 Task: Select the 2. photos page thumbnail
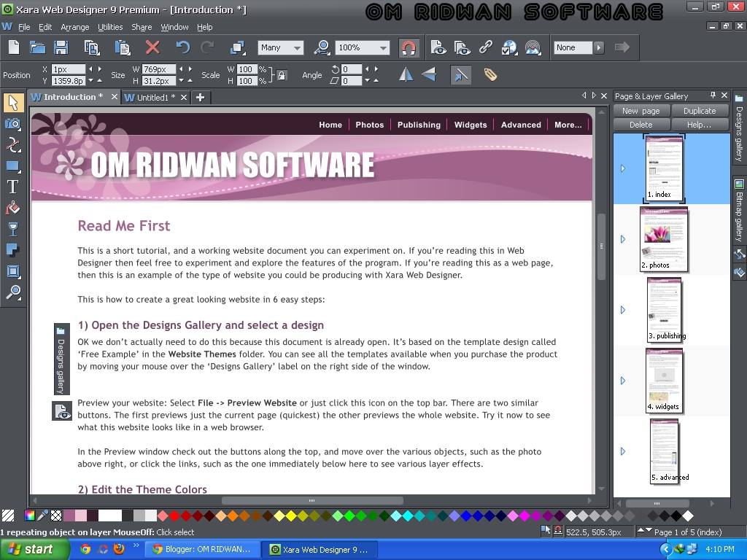pyautogui.click(x=664, y=239)
